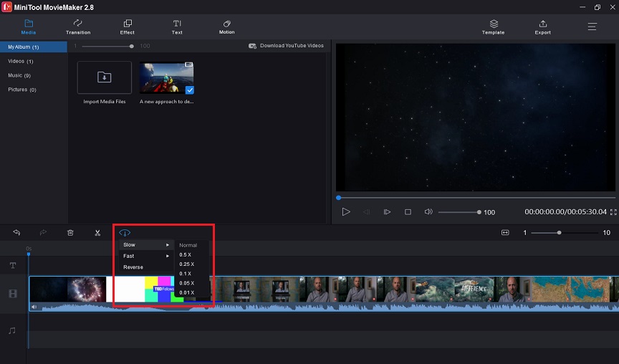Click the Export icon
The height and width of the screenshot is (364, 619).
click(x=543, y=24)
